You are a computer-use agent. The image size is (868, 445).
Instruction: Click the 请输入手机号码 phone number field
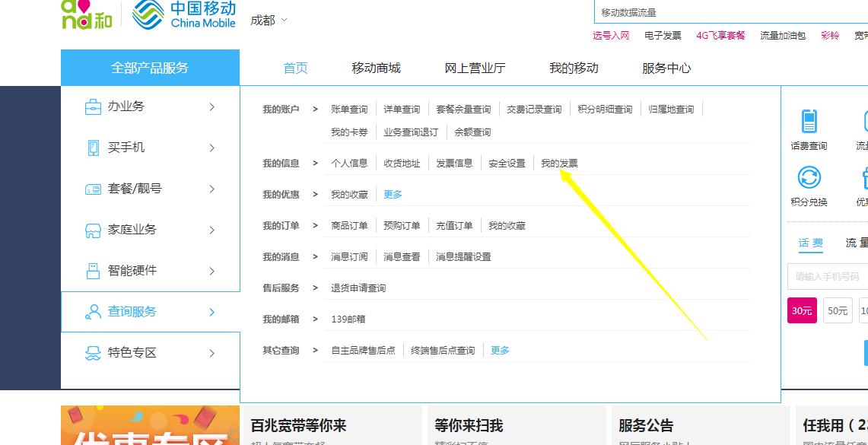tap(828, 276)
